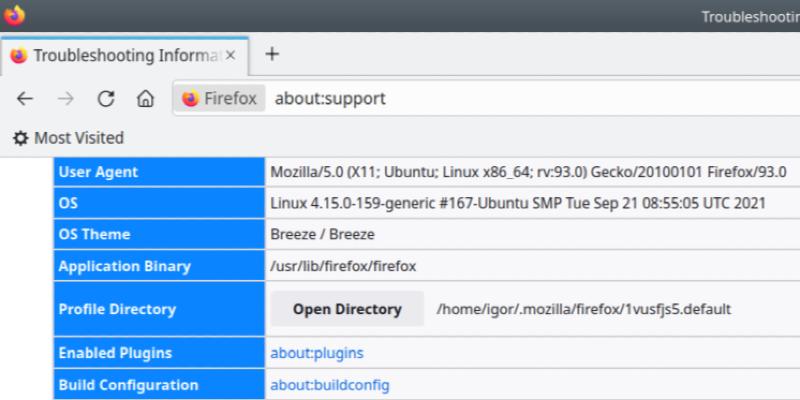Image resolution: width=800 pixels, height=400 pixels.
Task: Reload the current page
Action: click(105, 99)
